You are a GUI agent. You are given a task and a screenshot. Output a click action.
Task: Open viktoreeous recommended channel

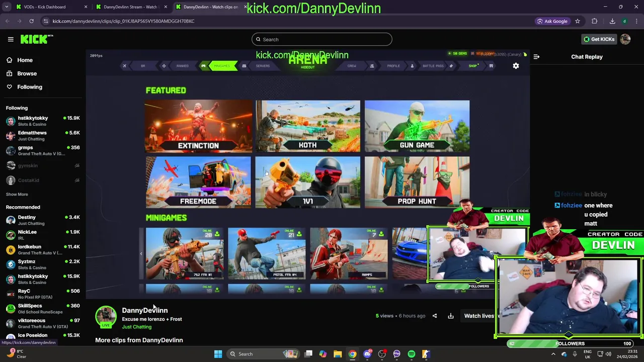[x=43, y=323]
